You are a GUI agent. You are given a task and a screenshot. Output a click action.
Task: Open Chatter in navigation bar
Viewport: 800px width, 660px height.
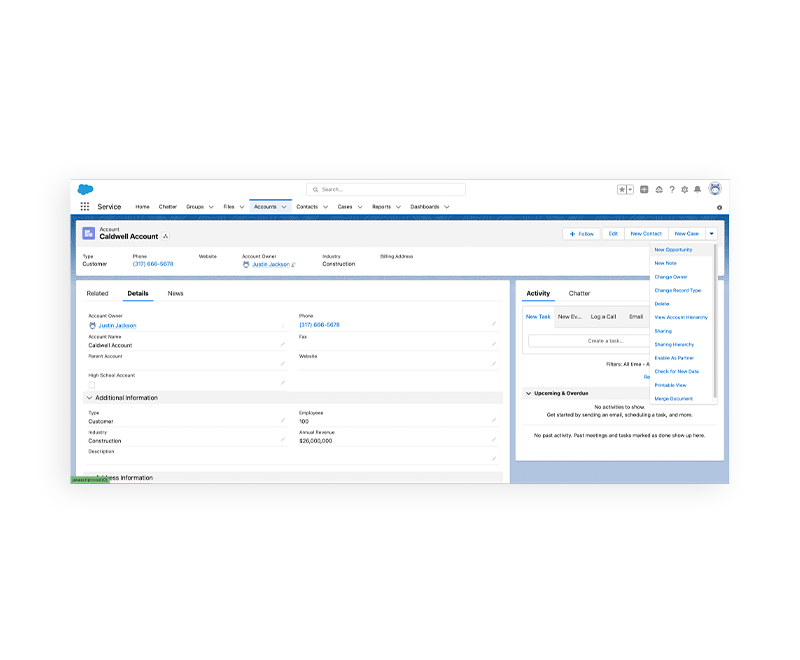pyautogui.click(x=167, y=207)
